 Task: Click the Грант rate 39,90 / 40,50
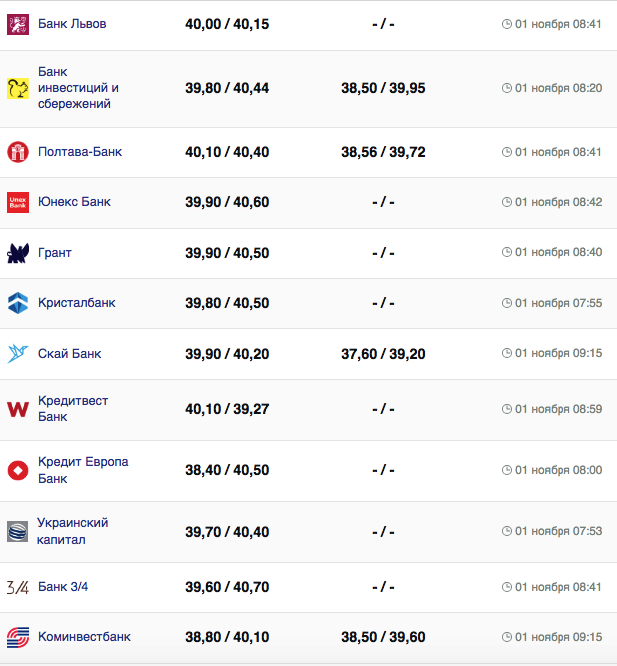[227, 253]
